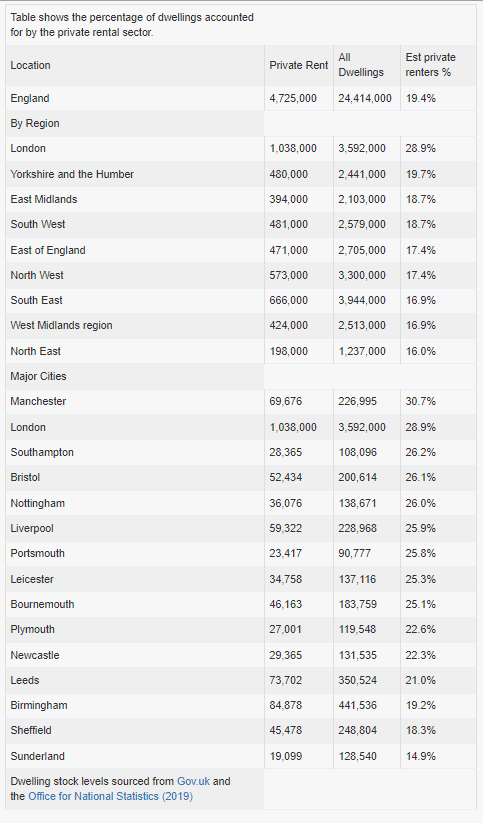
Task: Click the 30.7% value for Manchester
Action: tap(421, 401)
